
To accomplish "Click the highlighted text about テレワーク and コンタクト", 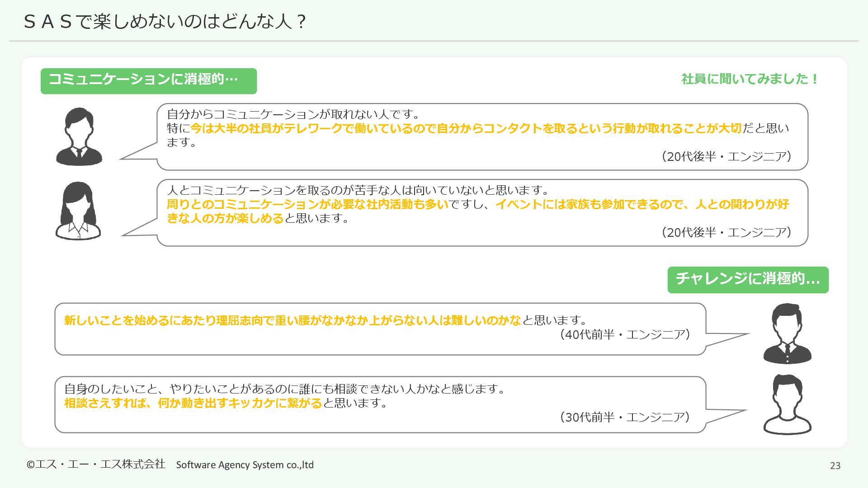I will [466, 128].
